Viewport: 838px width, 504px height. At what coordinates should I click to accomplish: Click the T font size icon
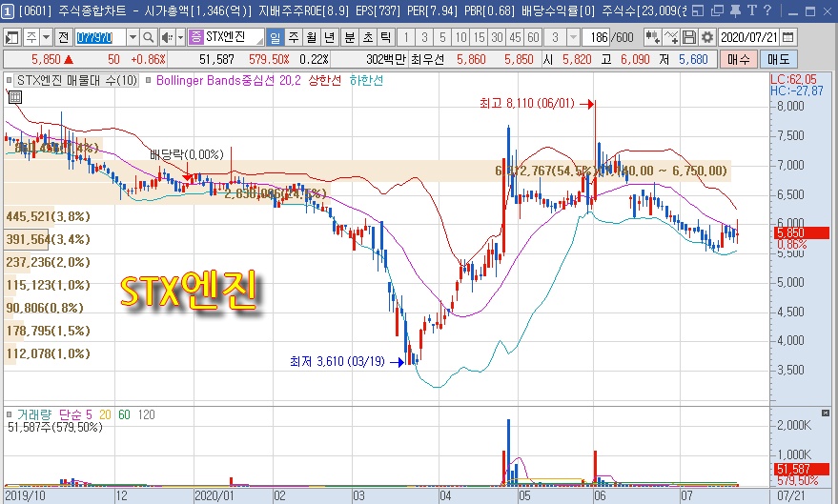(x=752, y=10)
